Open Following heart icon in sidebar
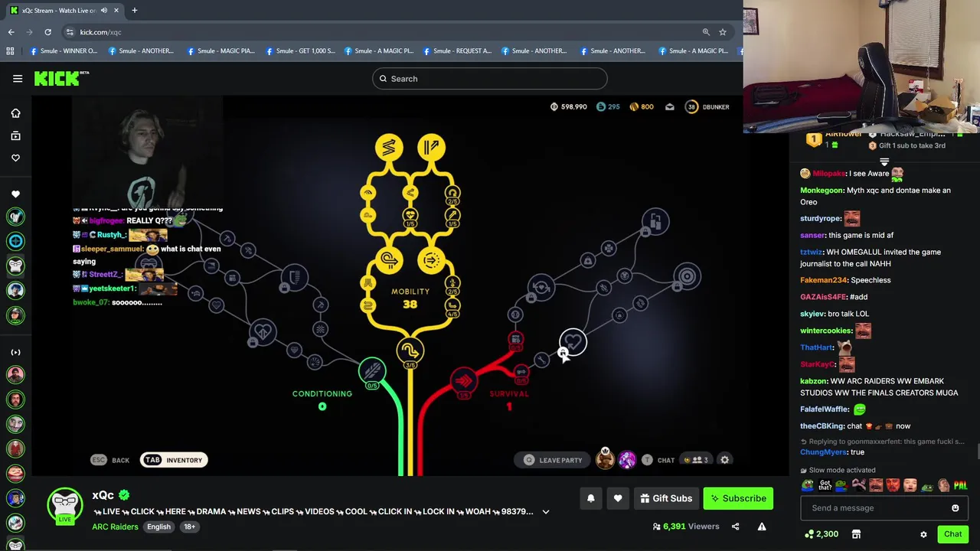 pyautogui.click(x=15, y=158)
